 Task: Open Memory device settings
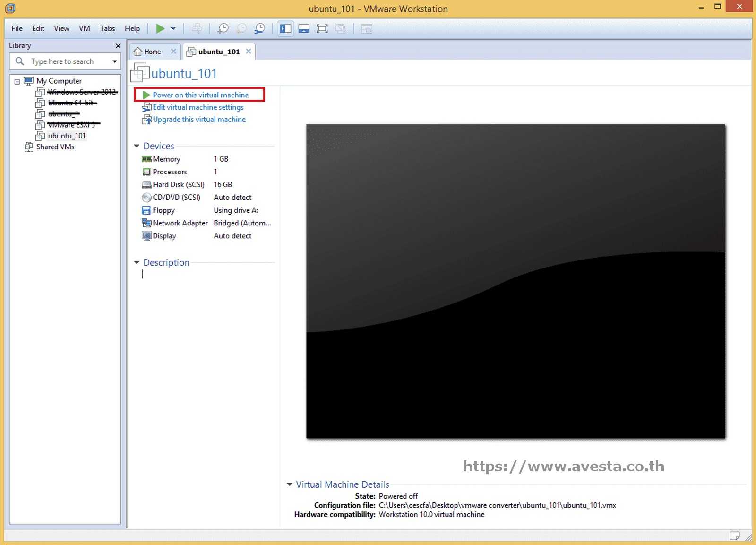(166, 159)
